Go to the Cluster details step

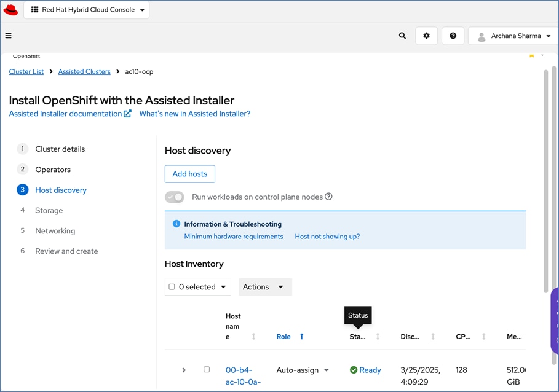pyautogui.click(x=60, y=149)
